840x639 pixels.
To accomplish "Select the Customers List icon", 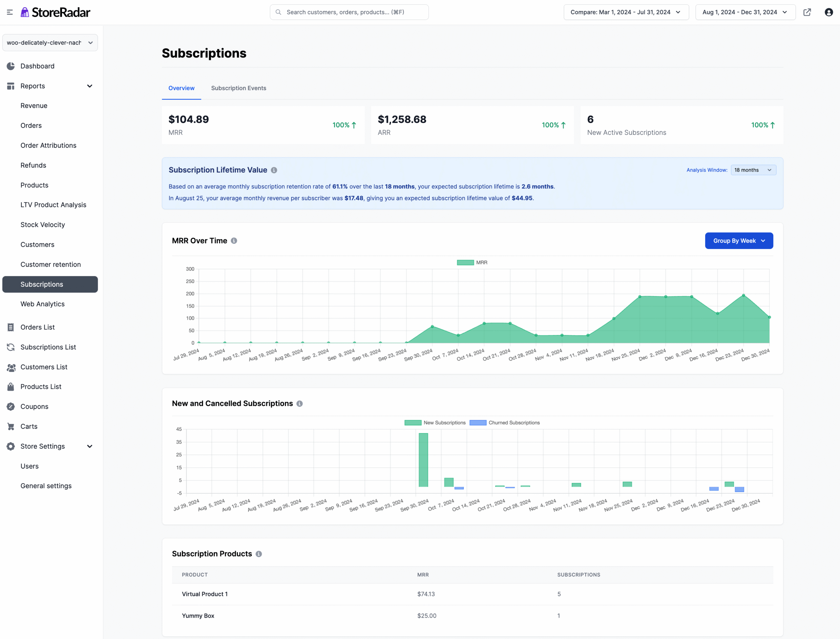I will click(x=11, y=367).
